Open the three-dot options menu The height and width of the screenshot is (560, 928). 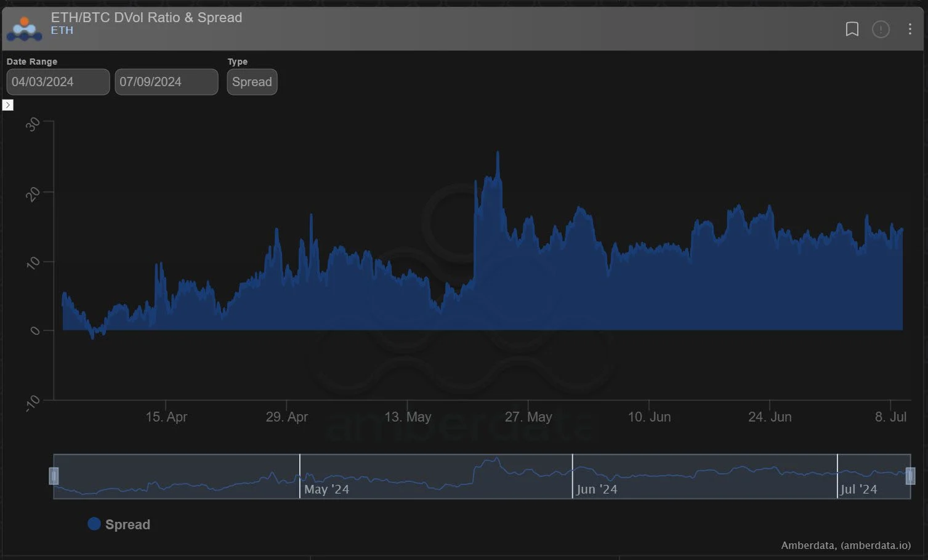point(910,29)
